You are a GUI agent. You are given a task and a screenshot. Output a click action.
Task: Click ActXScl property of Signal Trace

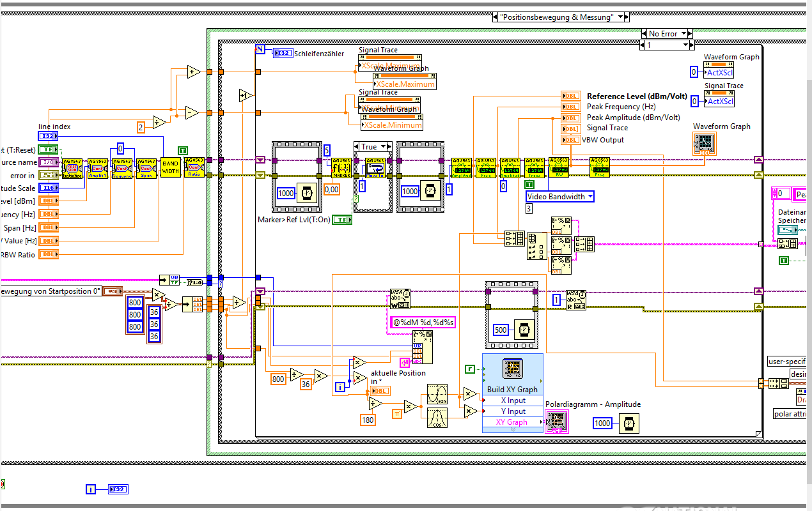click(719, 101)
